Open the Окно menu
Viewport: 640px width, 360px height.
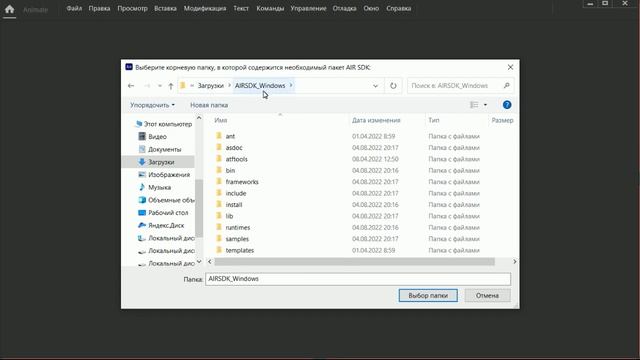pyautogui.click(x=371, y=8)
